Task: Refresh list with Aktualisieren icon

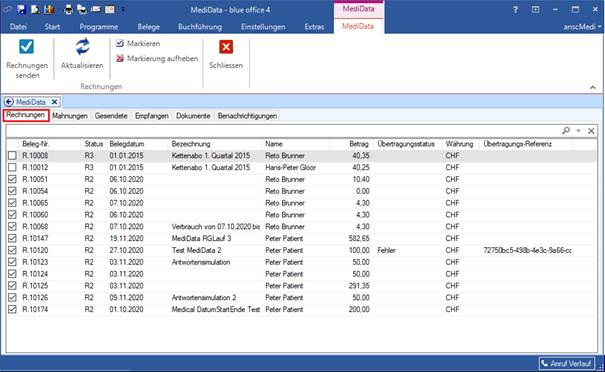Action: pos(82,47)
